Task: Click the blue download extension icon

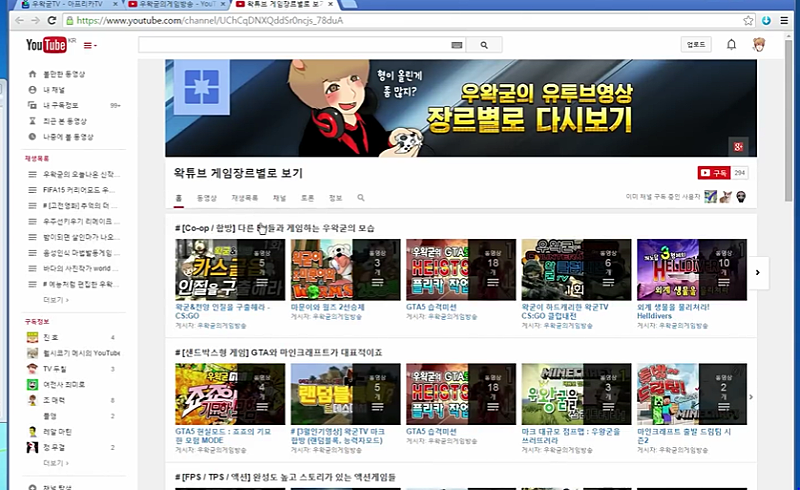Action: [766, 20]
